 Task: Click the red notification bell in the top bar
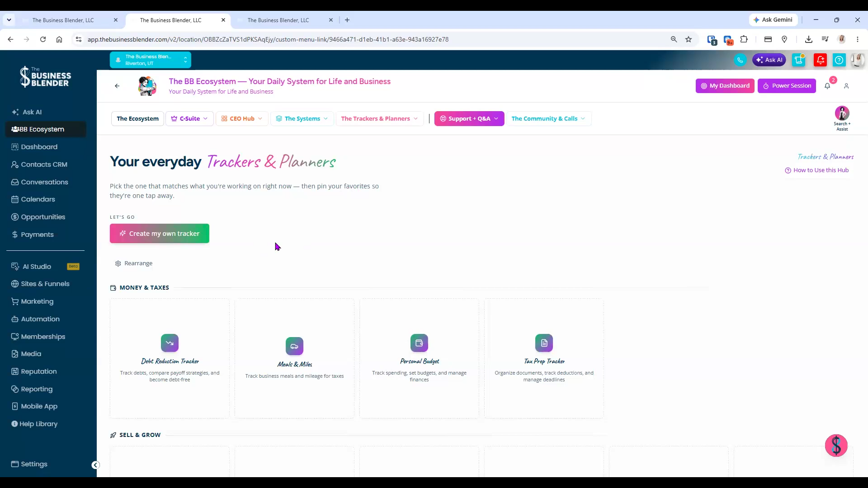tap(820, 60)
